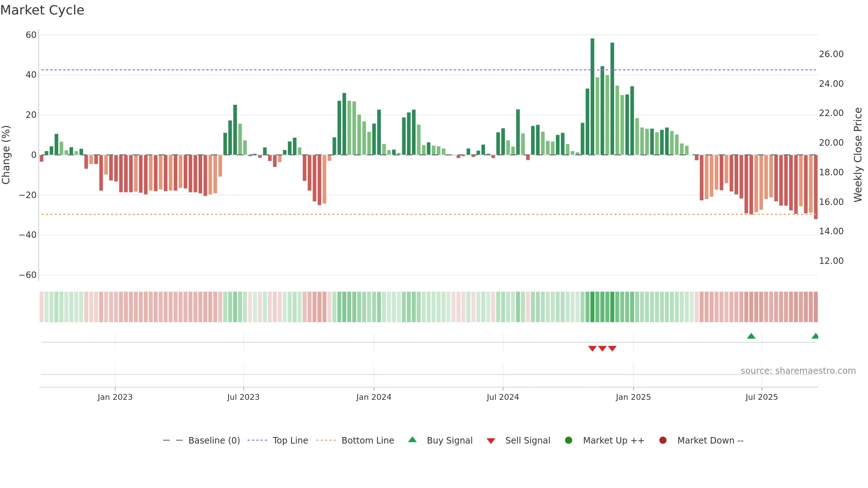The width and height of the screenshot is (868, 488).
Task: Click the buy signal triangle just before Jul 2025
Action: click(x=751, y=336)
